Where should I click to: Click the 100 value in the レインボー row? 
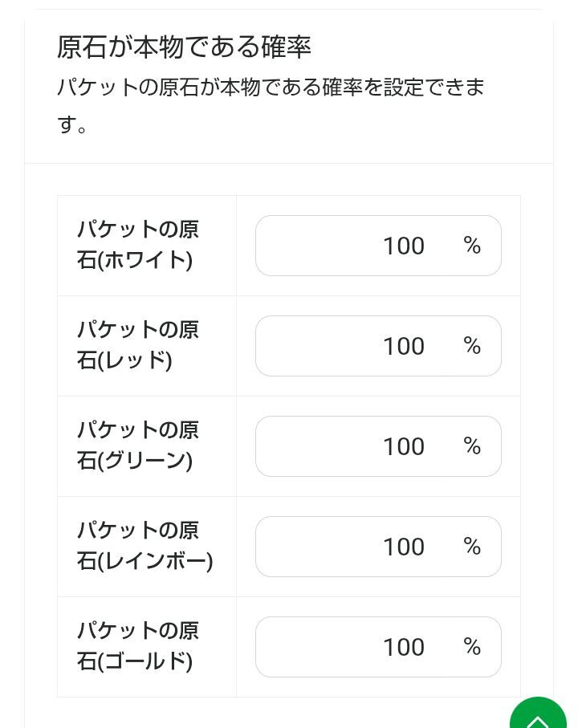click(403, 547)
